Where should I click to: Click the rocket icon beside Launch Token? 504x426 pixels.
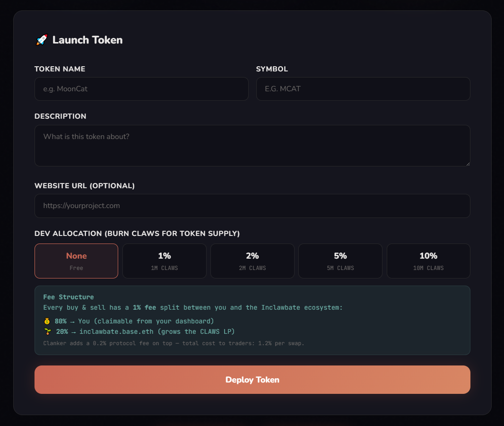42,40
